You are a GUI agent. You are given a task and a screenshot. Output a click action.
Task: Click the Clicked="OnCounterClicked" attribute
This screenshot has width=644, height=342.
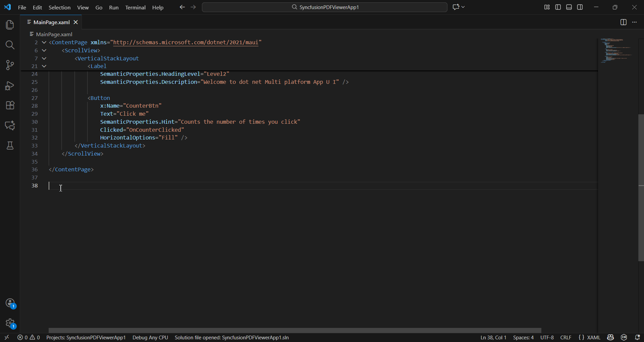click(x=142, y=130)
